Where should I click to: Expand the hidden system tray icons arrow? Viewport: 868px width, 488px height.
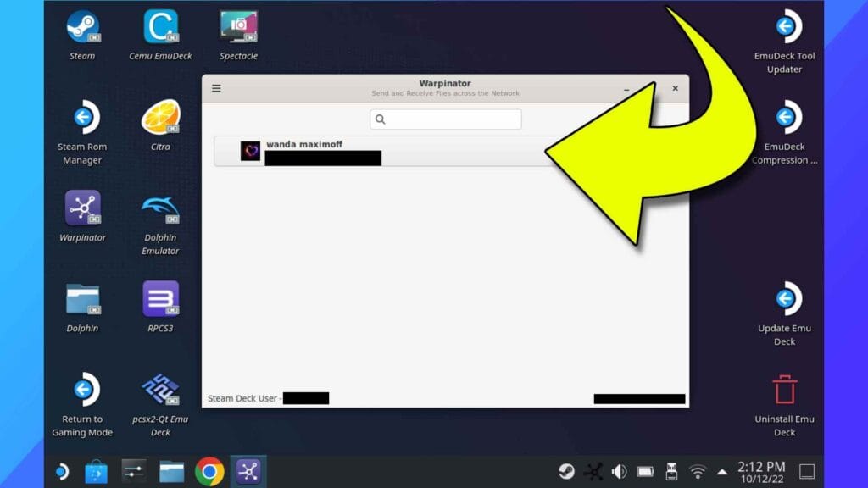click(x=722, y=472)
